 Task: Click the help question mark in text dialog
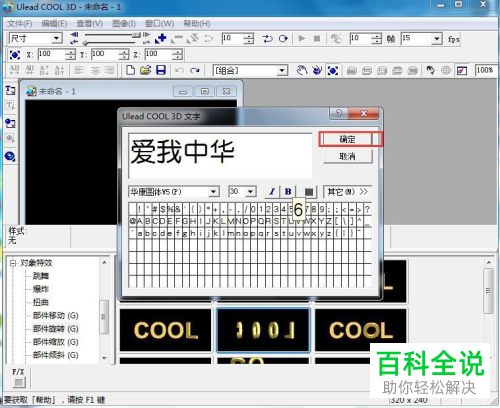(338, 114)
